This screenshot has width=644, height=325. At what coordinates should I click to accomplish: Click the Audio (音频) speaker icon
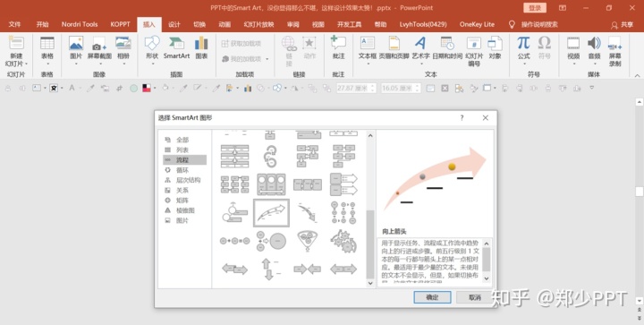point(594,43)
